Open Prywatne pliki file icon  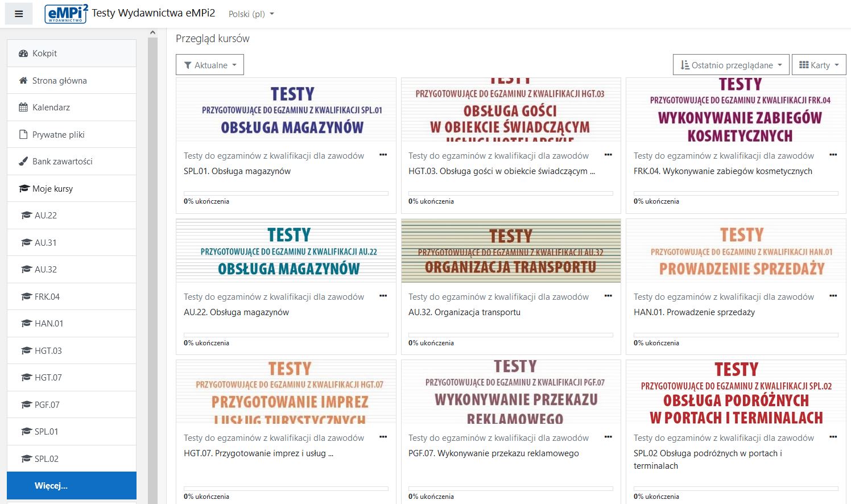(23, 135)
